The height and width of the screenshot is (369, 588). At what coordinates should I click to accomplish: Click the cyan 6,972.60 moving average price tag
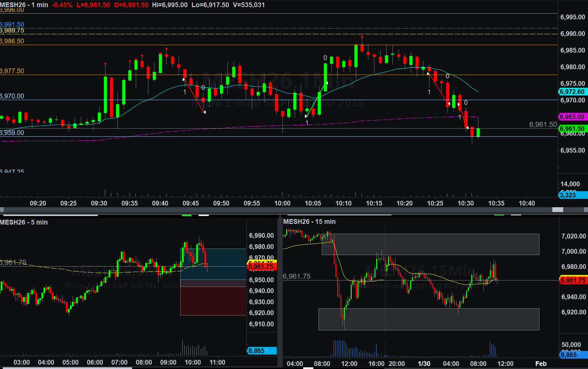[x=572, y=92]
